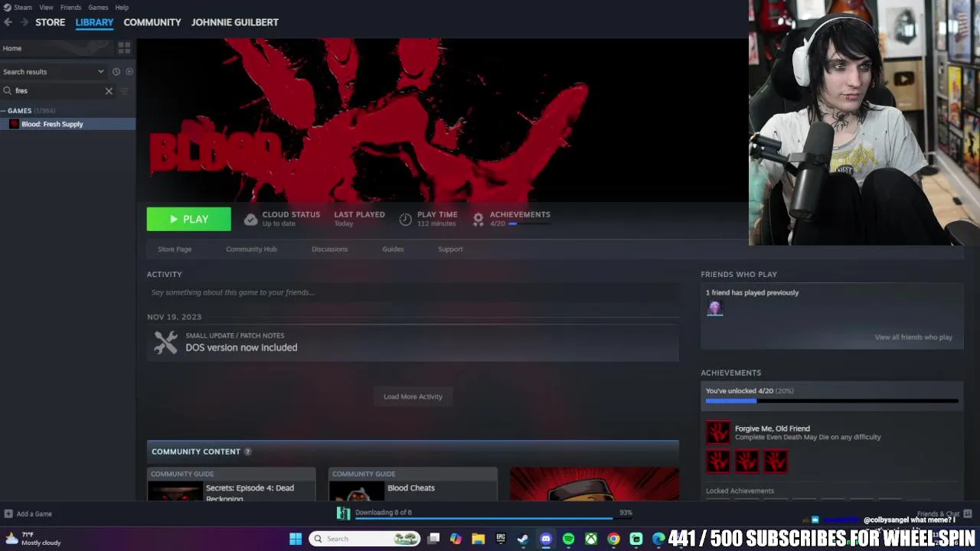980x551 pixels.
Task: Click the Add a Game plus icon
Action: coord(8,514)
